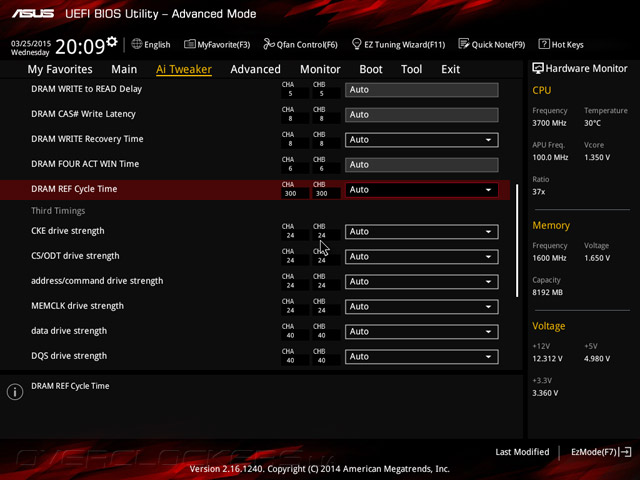Click the CHA 300 value for REF Cycle Time

(291, 193)
